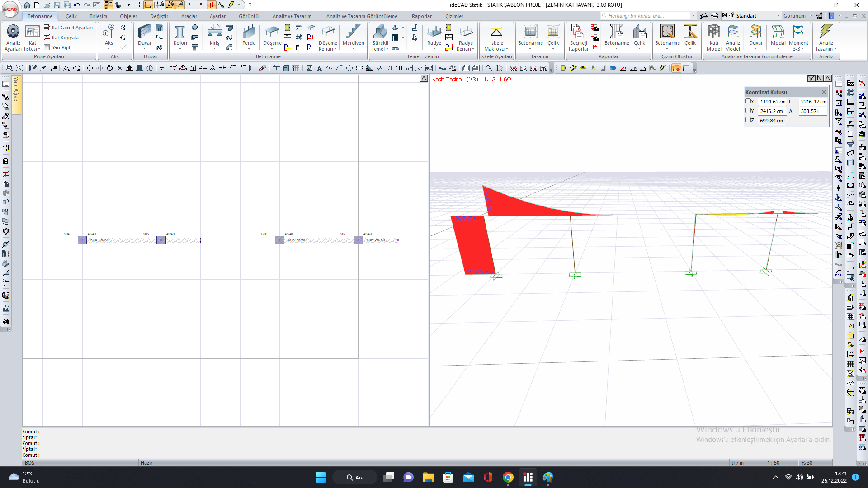Select the Perde shear wall tool
The image size is (868, 488).
tap(249, 36)
